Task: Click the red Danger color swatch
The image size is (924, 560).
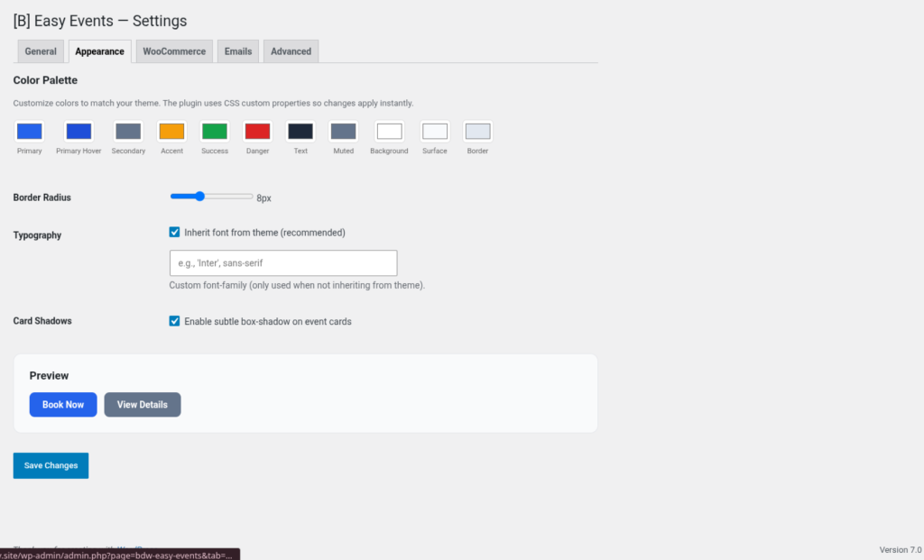Action: (x=257, y=132)
